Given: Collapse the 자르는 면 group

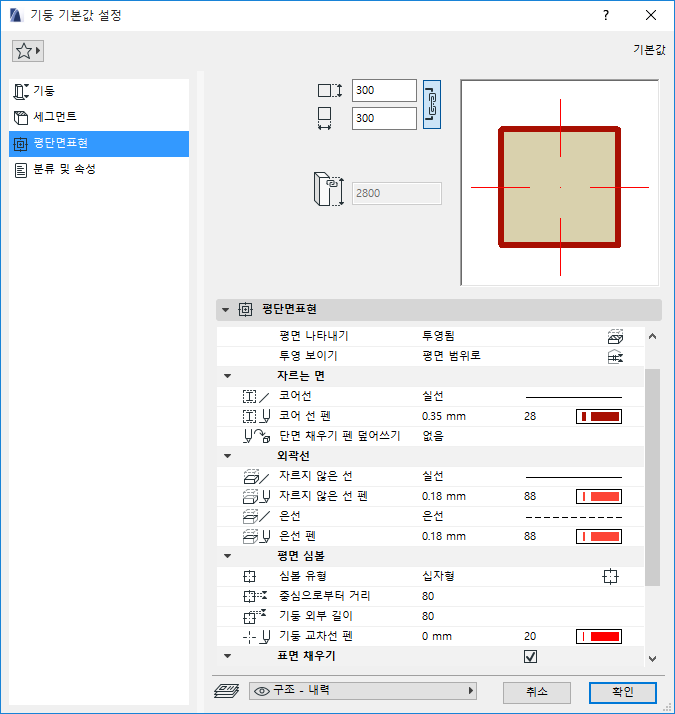Looking at the screenshot, I should (228, 376).
